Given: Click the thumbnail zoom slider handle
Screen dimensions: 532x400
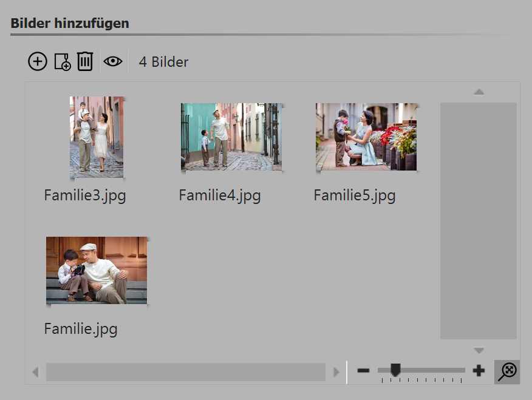Looking at the screenshot, I should pos(395,370).
